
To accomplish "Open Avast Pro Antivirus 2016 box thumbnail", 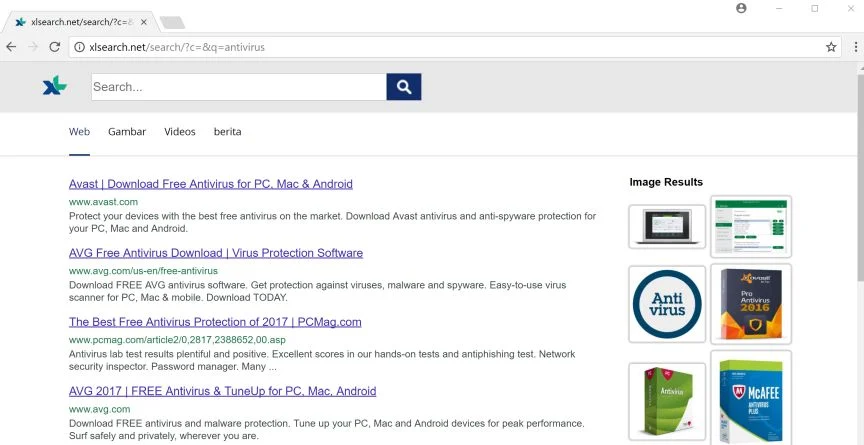I will 751,304.
